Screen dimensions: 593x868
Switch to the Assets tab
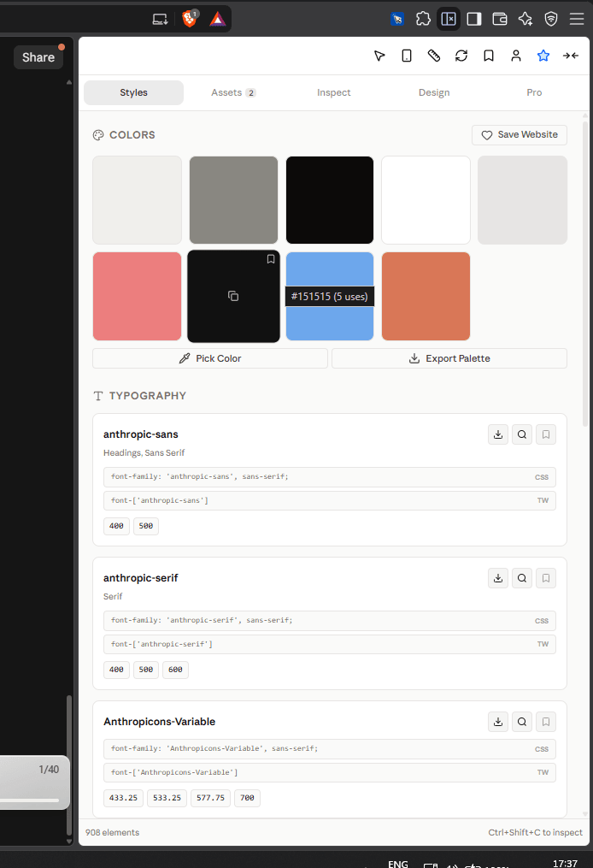tap(233, 92)
